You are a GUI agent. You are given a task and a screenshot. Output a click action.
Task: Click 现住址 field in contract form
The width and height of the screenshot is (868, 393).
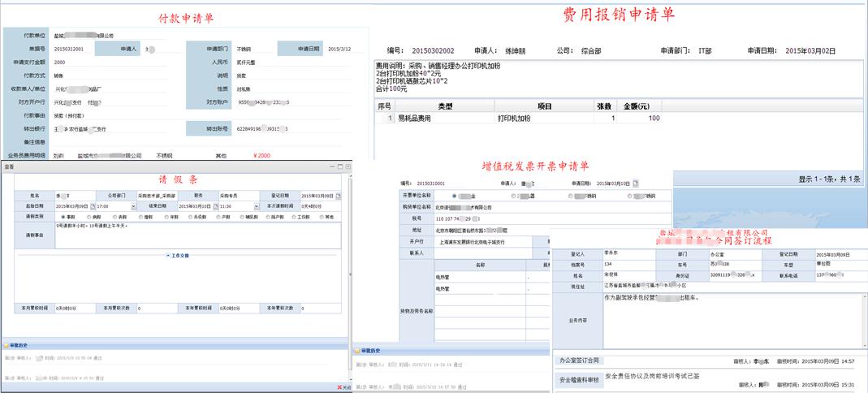click(733, 286)
